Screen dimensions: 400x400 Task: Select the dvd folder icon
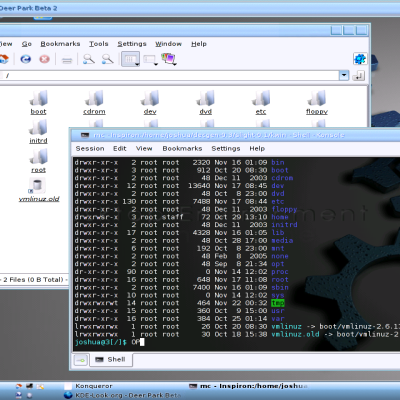click(x=206, y=98)
